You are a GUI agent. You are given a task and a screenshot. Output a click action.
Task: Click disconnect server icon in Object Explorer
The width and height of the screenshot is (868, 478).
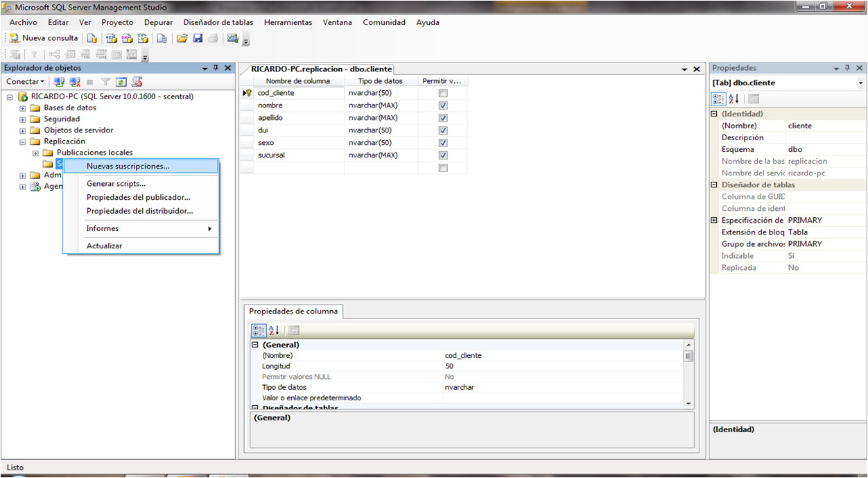click(x=75, y=82)
